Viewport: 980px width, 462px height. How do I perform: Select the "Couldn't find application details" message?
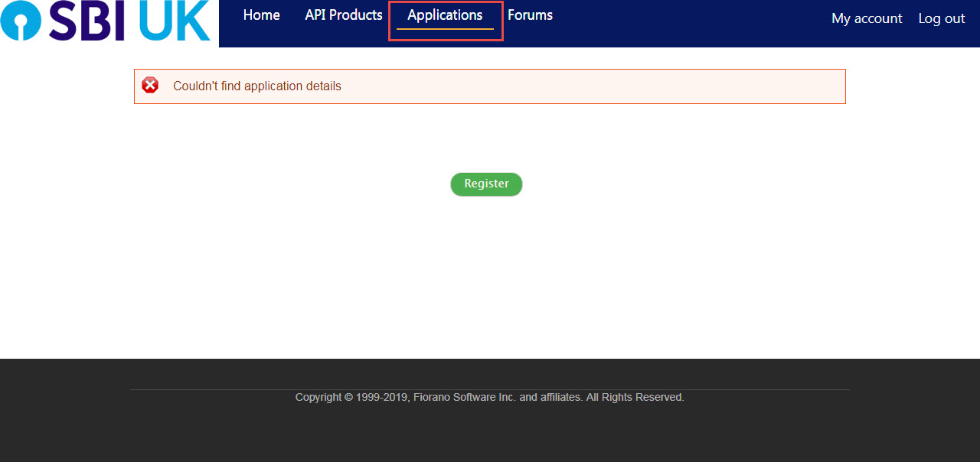(257, 86)
